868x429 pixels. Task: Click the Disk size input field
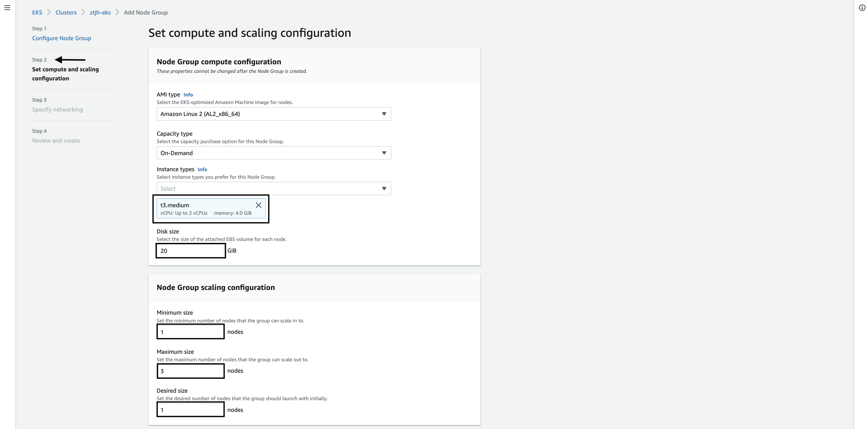tap(190, 251)
